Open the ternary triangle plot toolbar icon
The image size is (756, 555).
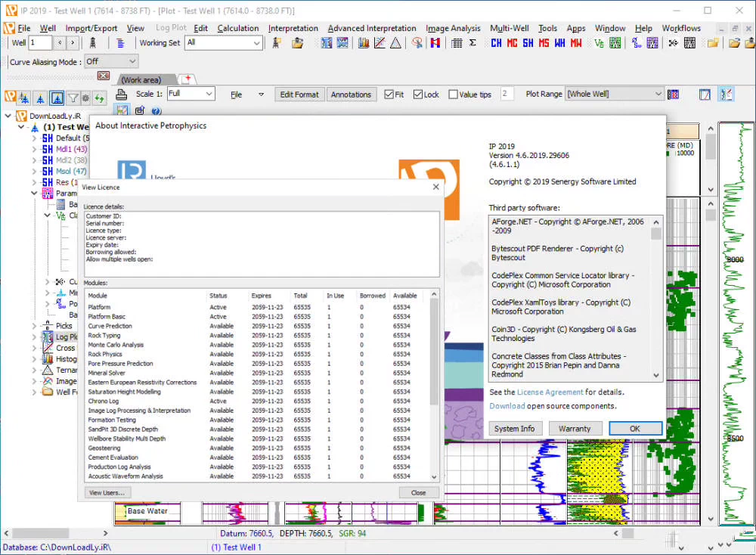point(395,43)
